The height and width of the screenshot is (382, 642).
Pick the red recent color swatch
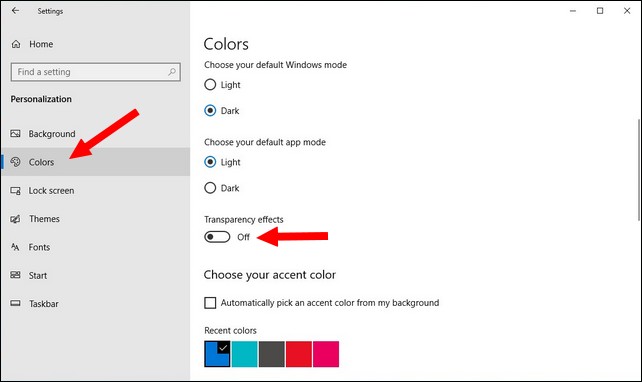(x=299, y=354)
